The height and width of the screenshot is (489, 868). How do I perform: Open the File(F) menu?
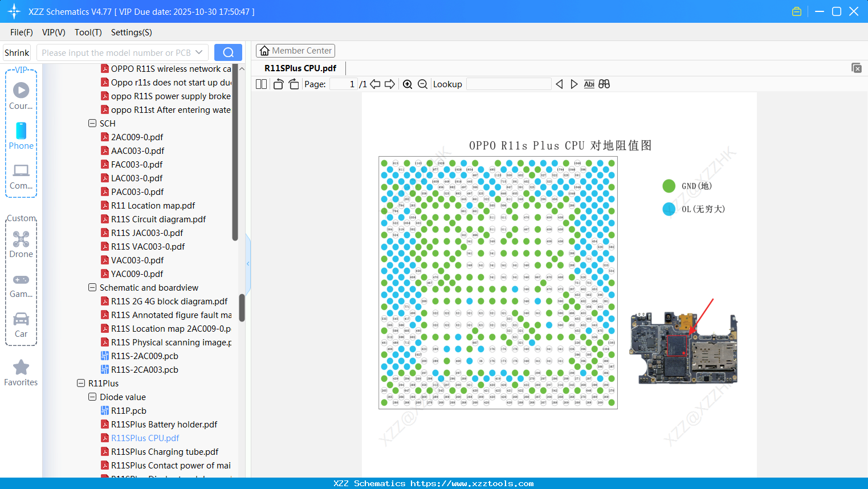point(22,32)
